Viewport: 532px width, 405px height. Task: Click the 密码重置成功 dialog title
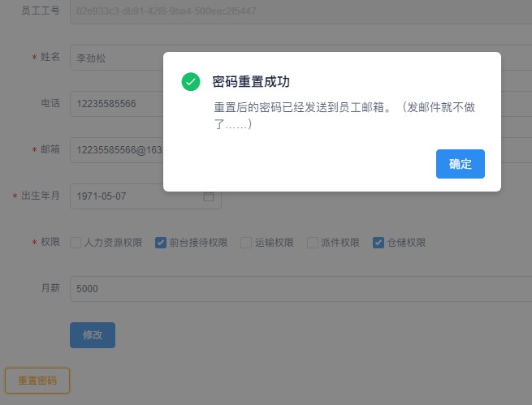point(251,82)
